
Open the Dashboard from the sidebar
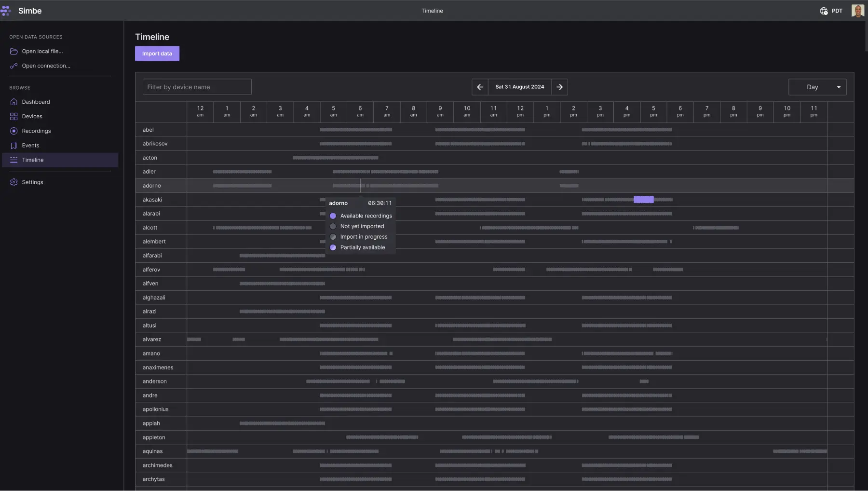[14, 102]
